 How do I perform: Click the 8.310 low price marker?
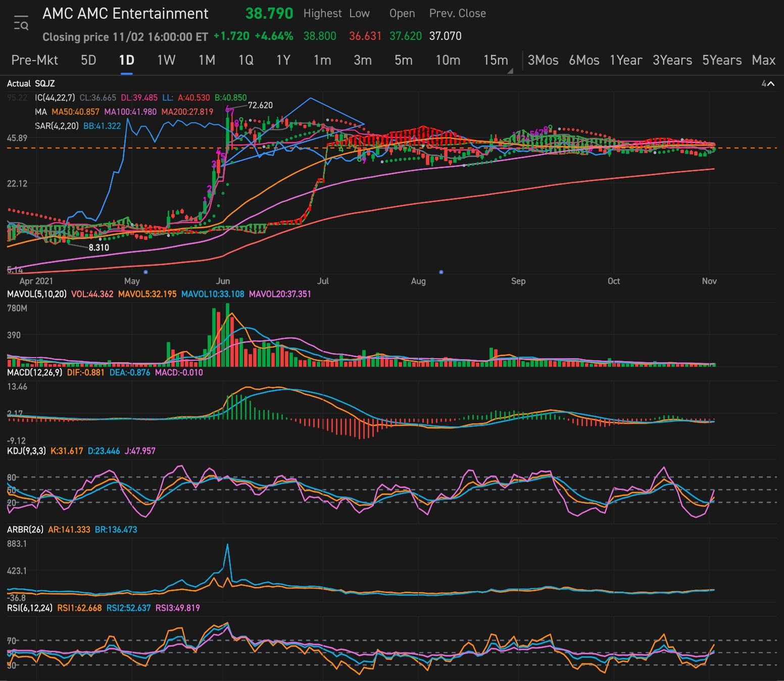(99, 248)
